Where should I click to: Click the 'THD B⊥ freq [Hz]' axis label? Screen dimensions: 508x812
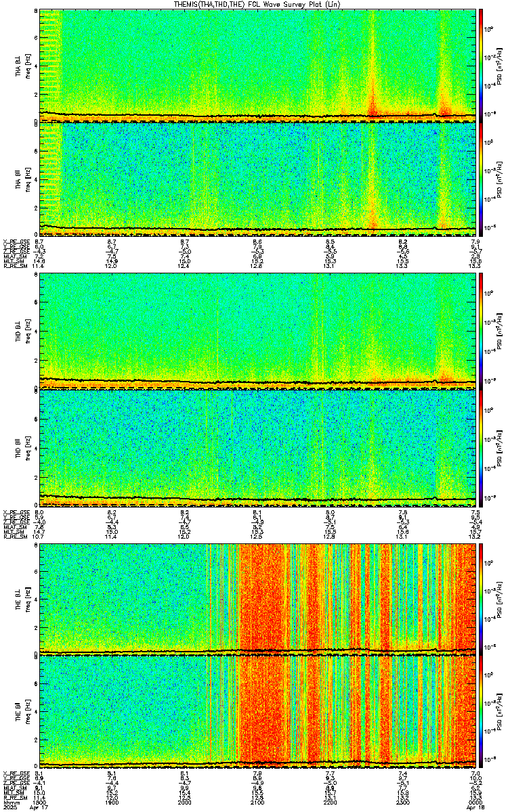pos(22,332)
